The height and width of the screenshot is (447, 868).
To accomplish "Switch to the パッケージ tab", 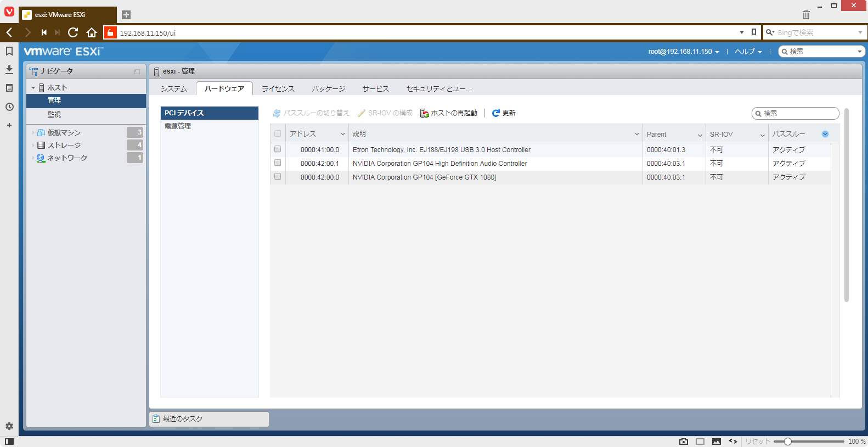I will click(329, 88).
